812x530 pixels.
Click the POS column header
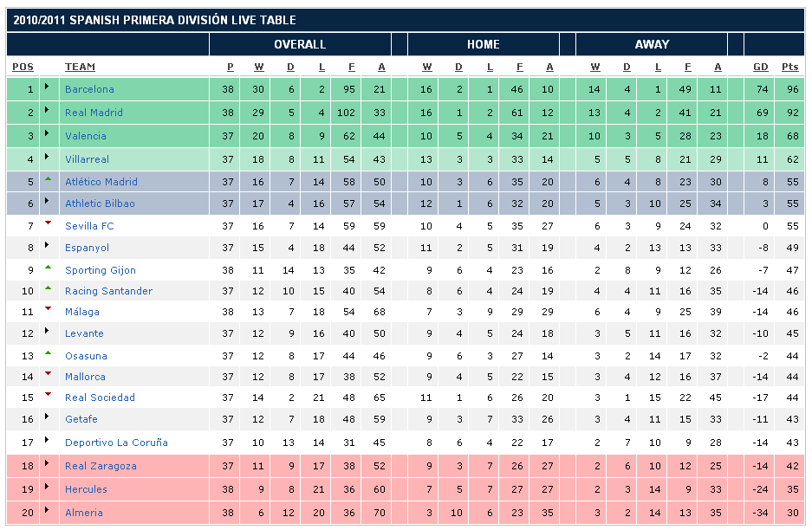(23, 67)
